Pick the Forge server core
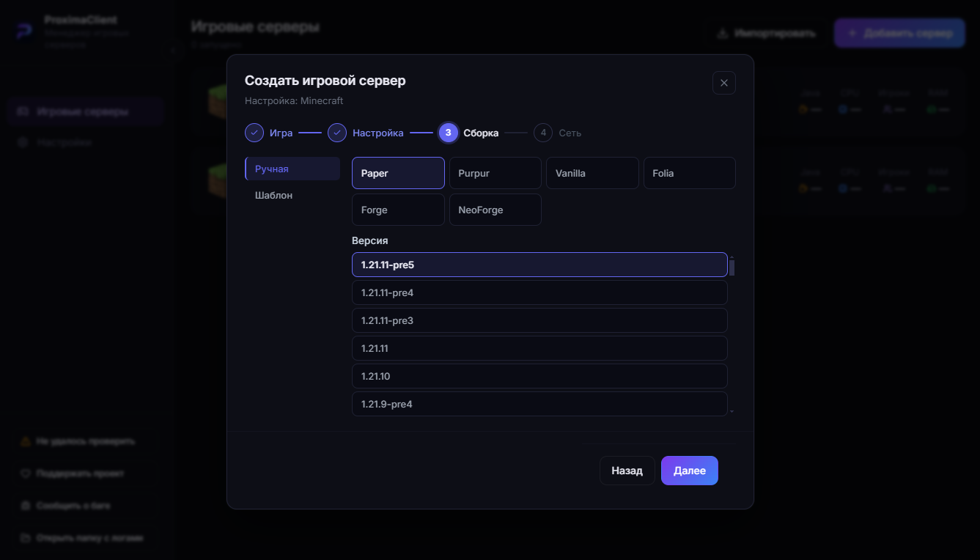The width and height of the screenshot is (980, 560). coord(398,210)
